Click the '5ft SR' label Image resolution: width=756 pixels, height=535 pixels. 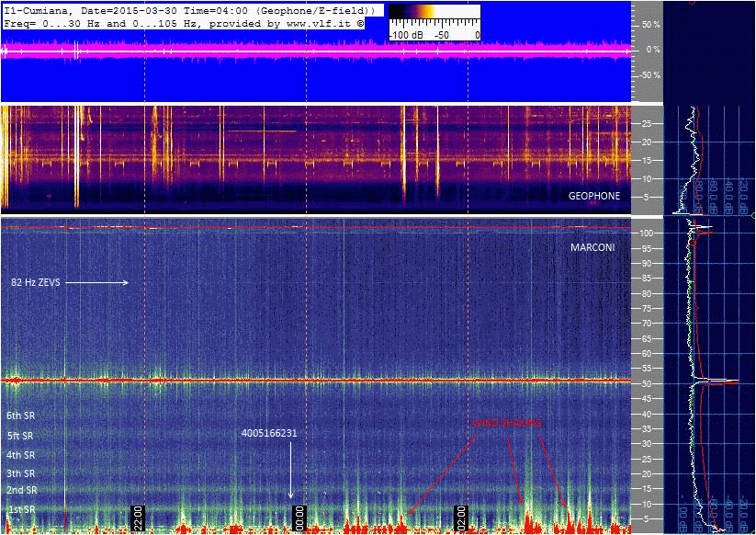point(20,436)
